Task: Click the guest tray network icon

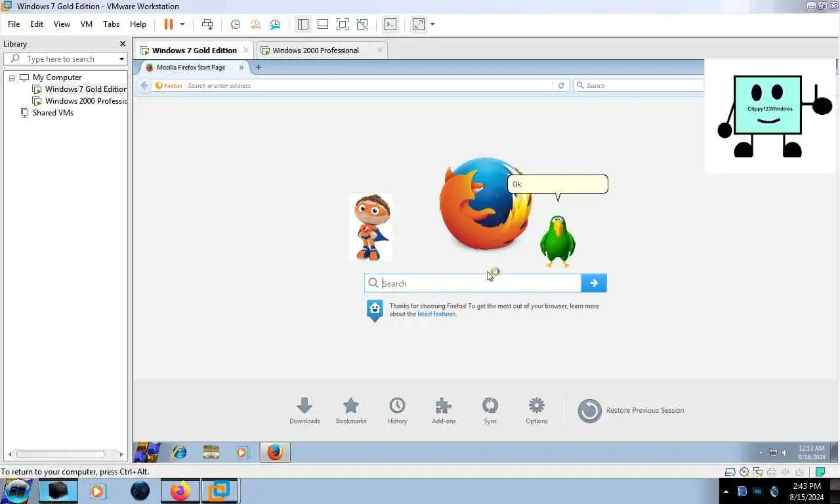Action: point(773,452)
